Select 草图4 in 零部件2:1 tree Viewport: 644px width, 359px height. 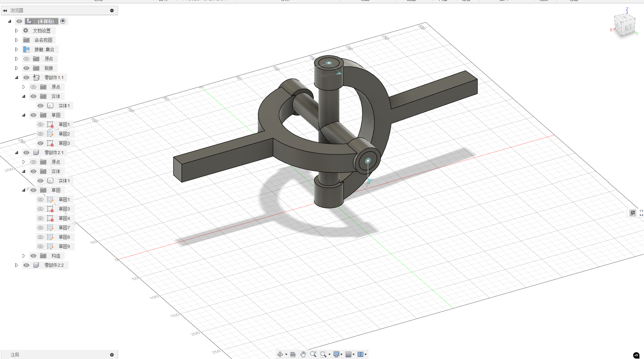(x=64, y=218)
